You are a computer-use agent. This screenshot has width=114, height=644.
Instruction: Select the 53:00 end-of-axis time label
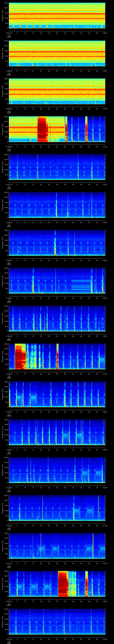pos(105,601)
